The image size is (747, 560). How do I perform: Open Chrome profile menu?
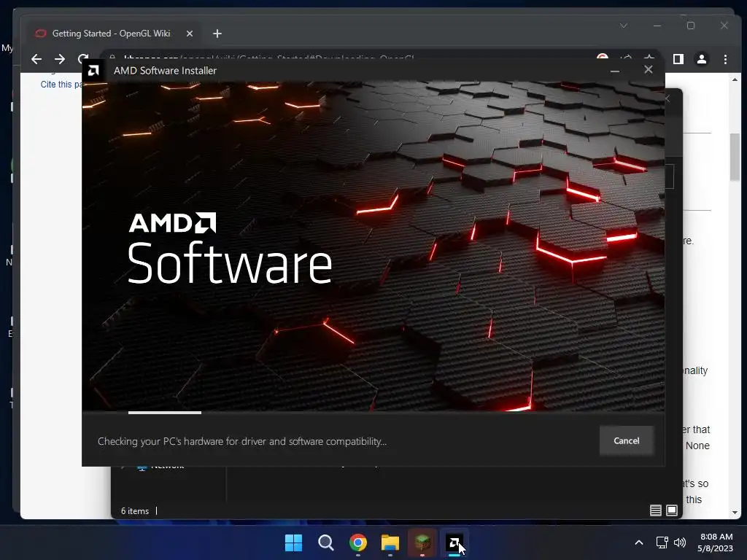(702, 59)
